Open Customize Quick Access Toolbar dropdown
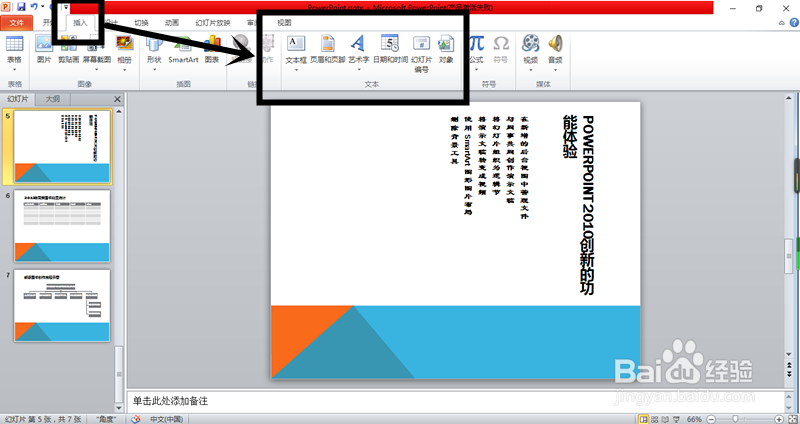The height and width of the screenshot is (424, 800). click(66, 7)
